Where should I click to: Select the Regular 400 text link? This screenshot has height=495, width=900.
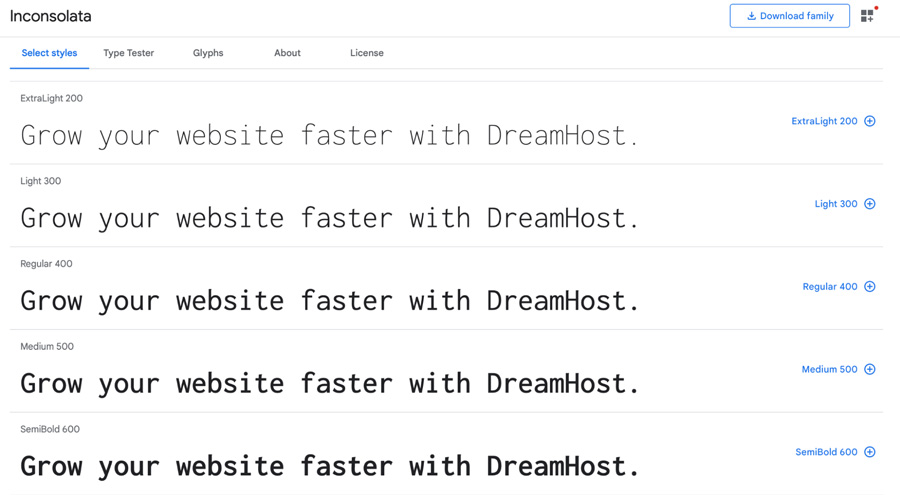coord(830,287)
